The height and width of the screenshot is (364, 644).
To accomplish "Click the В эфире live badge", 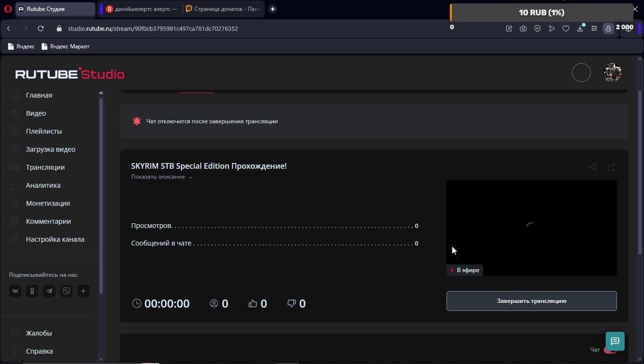I will (x=465, y=270).
